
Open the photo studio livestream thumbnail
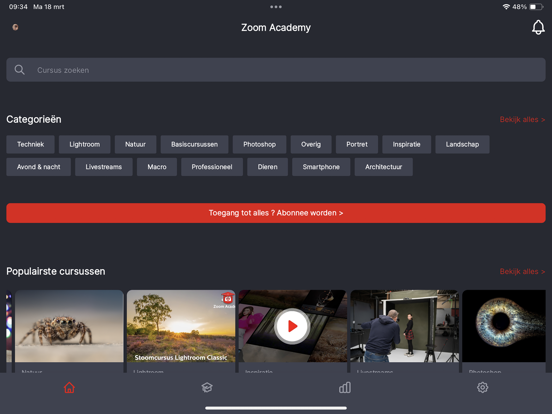point(404,326)
